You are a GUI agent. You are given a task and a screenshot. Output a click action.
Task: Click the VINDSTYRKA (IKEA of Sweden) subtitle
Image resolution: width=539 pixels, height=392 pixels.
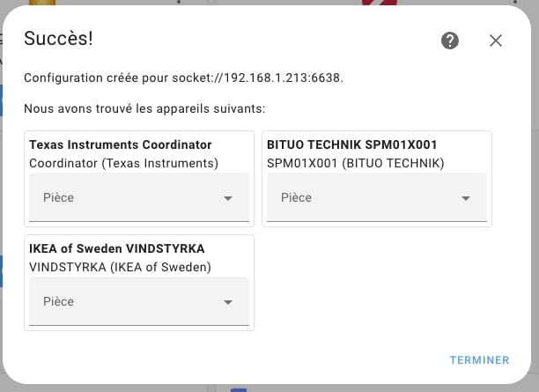pyautogui.click(x=121, y=267)
